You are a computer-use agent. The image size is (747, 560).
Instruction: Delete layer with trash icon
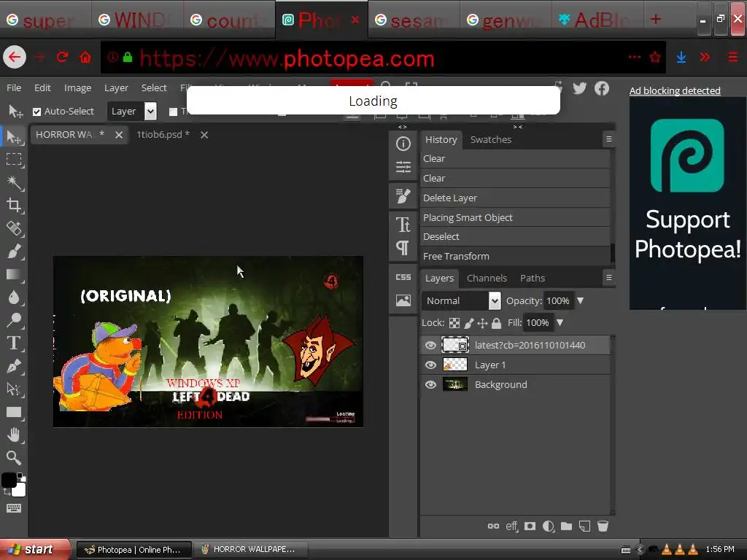pos(603,526)
